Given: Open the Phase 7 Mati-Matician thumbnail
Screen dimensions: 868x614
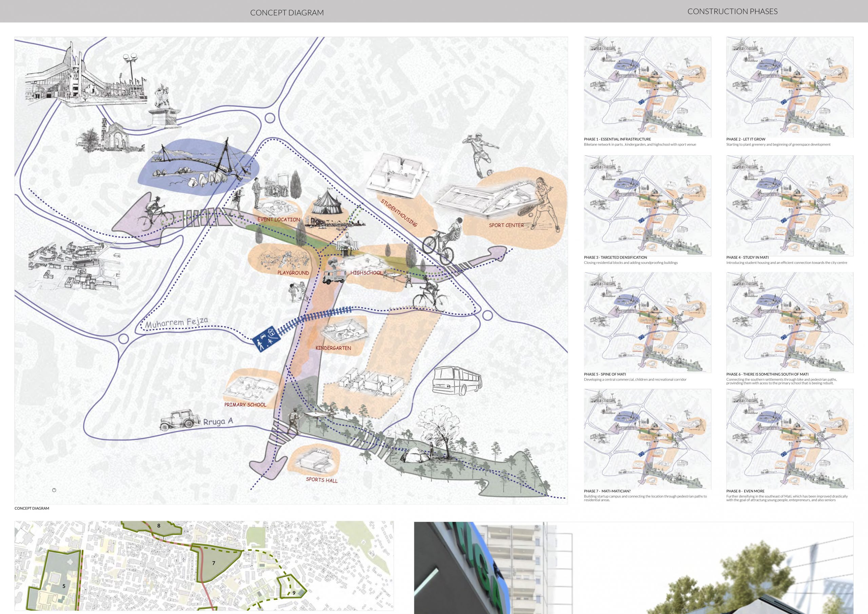Looking at the screenshot, I should coord(647,439).
